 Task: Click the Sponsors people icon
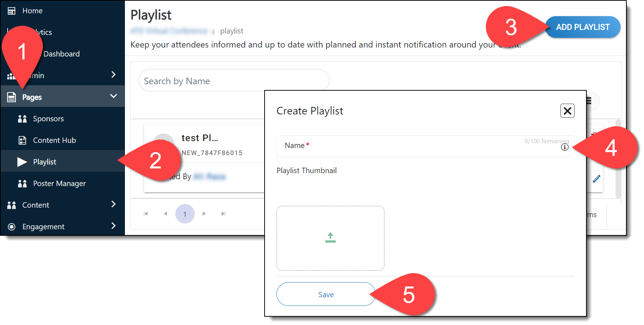coord(22,119)
